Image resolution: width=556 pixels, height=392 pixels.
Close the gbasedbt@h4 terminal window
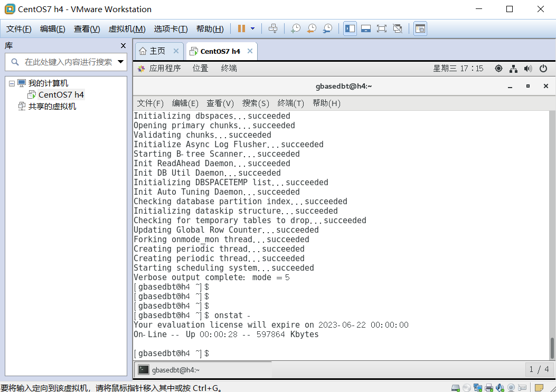coord(546,86)
